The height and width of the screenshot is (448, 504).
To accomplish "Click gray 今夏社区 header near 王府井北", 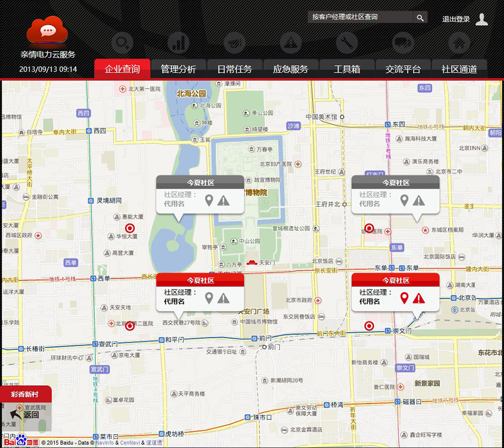I will coord(395,182).
